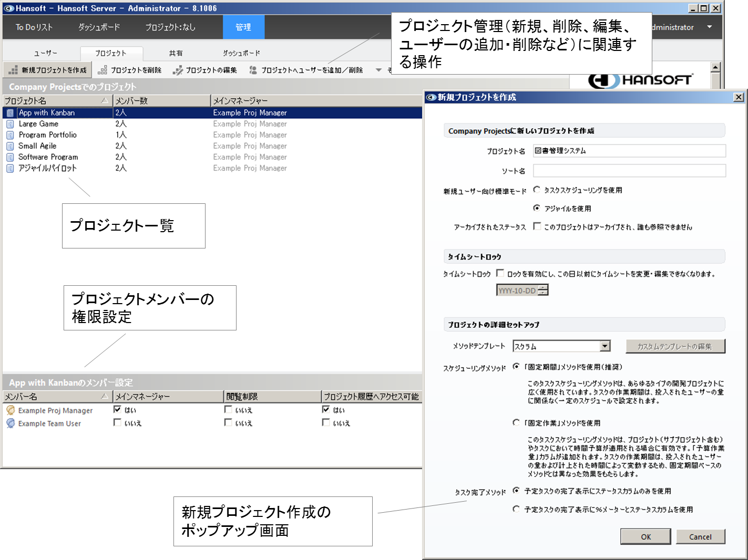The height and width of the screenshot is (560, 748).
Task: Select %メーターとステータスカラムを使用 radio option
Action: coord(516,509)
